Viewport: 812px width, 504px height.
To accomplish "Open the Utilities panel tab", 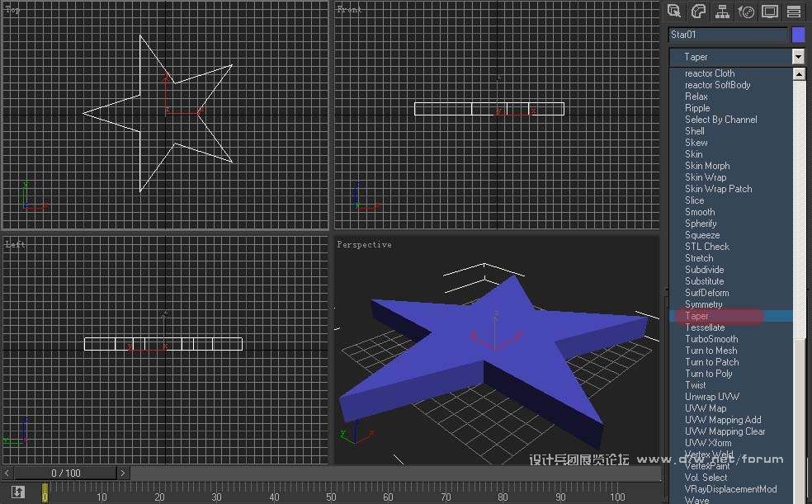I will pyautogui.click(x=793, y=11).
